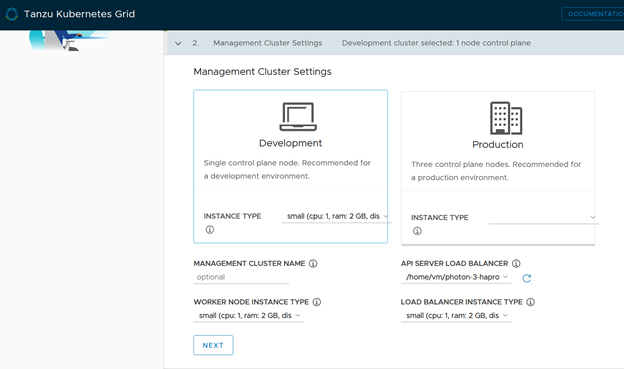Click 'Three control plane nodes' description text
Screen dimensions: 624x369
(496, 171)
